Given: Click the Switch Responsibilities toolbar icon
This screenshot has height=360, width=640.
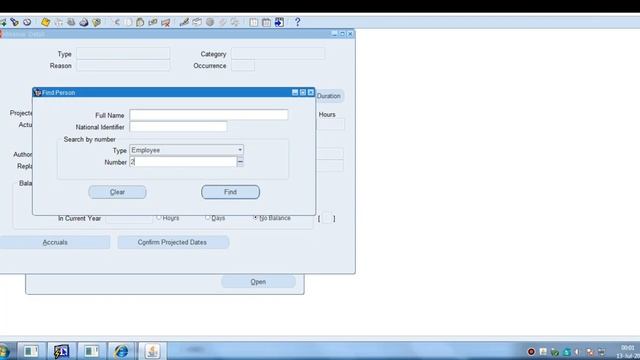Looking at the screenshot, I should (x=71, y=22).
